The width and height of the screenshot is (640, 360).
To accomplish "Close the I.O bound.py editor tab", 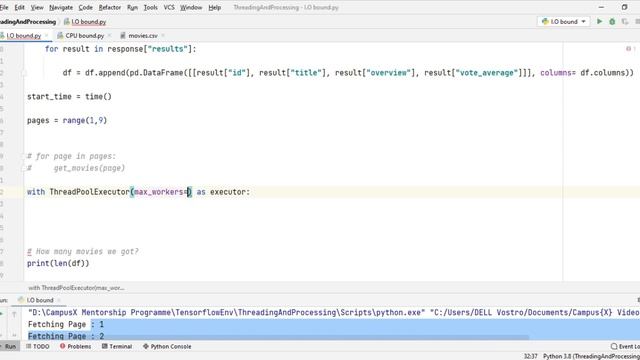I will [47, 36].
